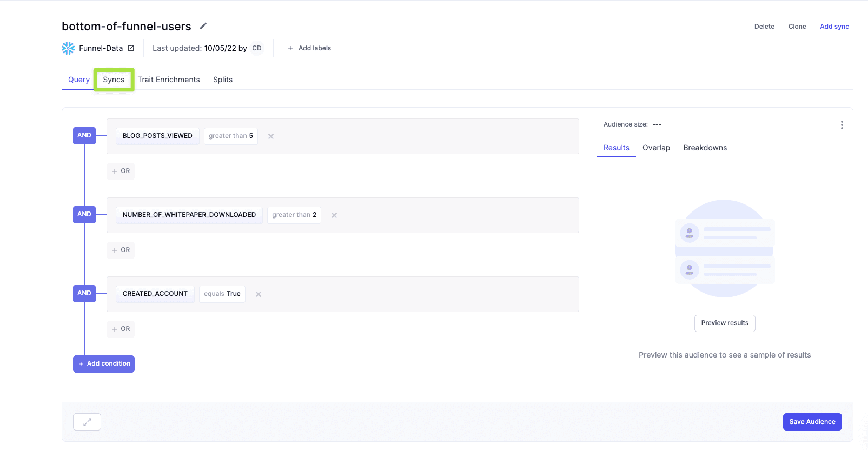Toggle the second AND operator
The height and width of the screenshot is (450, 868).
pos(84,214)
